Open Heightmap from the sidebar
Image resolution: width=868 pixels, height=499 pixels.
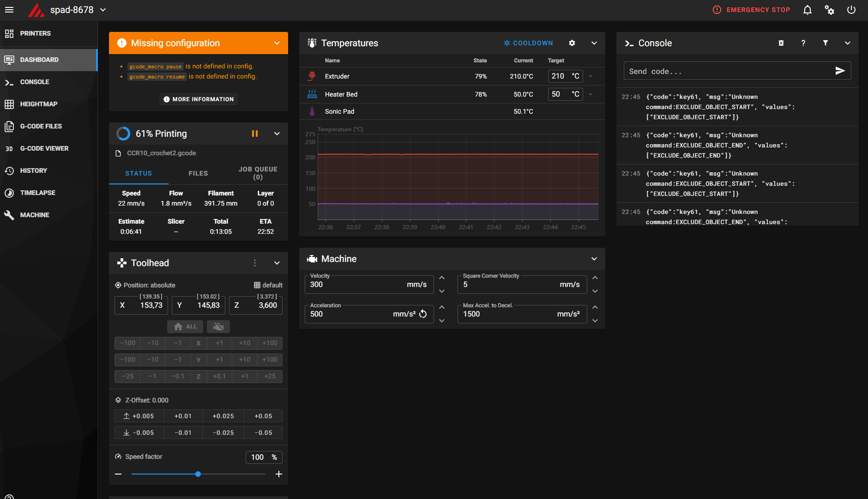pyautogui.click(x=39, y=104)
